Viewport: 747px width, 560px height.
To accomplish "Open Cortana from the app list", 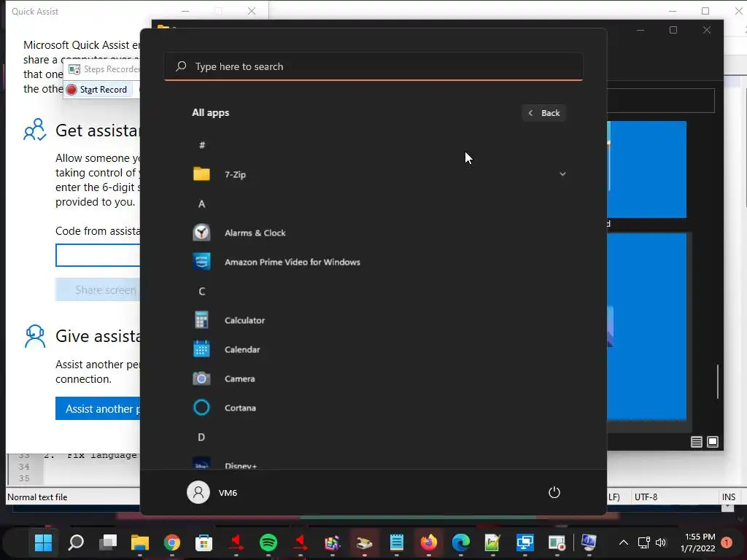I will point(379,408).
